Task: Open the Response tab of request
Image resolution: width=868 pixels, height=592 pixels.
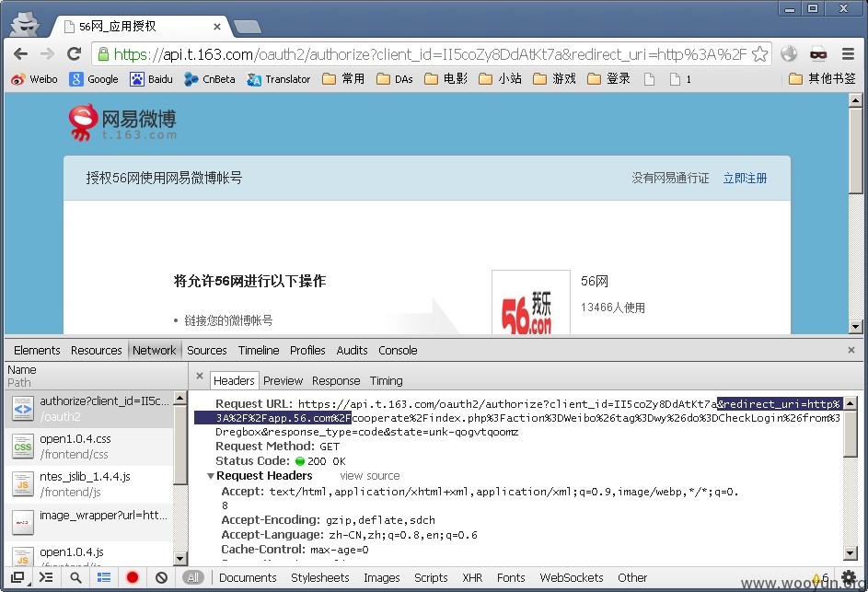Action: 336,380
